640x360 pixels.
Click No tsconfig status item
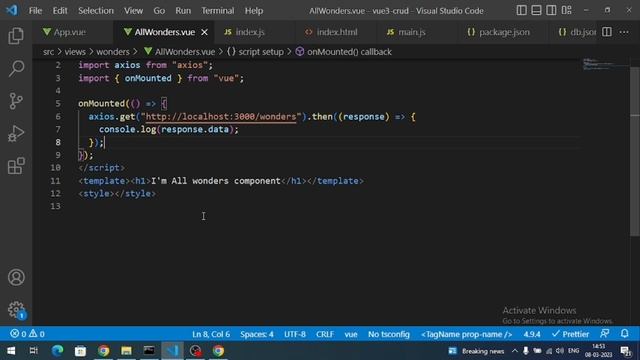click(389, 334)
